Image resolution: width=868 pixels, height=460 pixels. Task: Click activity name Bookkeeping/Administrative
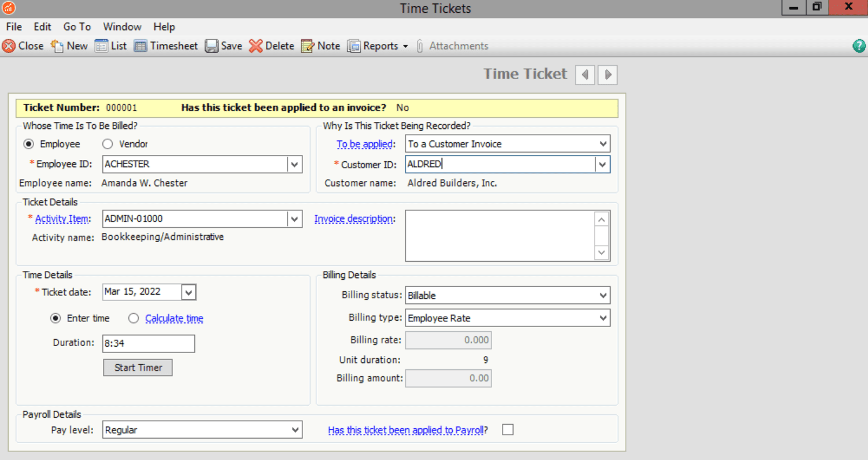coord(162,237)
